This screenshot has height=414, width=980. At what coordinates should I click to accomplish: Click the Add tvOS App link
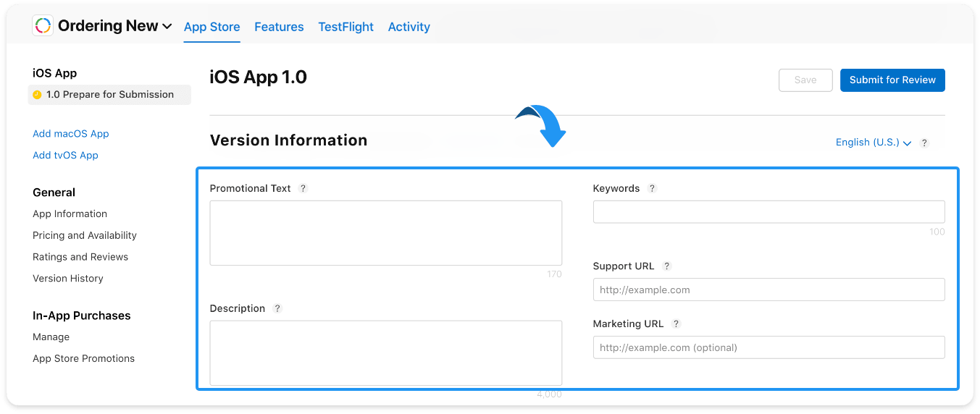click(x=65, y=156)
